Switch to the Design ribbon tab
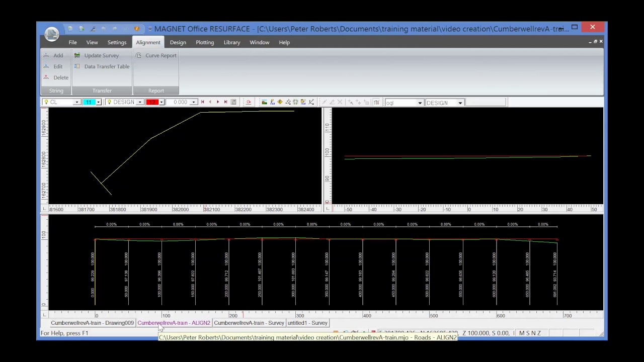Screen dimensions: 644x362 click(178, 42)
